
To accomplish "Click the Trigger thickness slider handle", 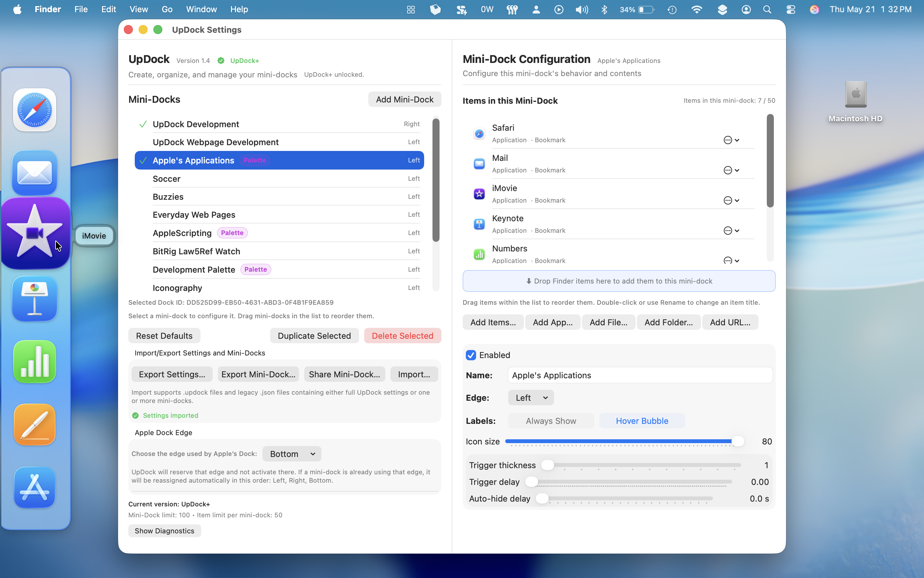I will click(x=548, y=465).
